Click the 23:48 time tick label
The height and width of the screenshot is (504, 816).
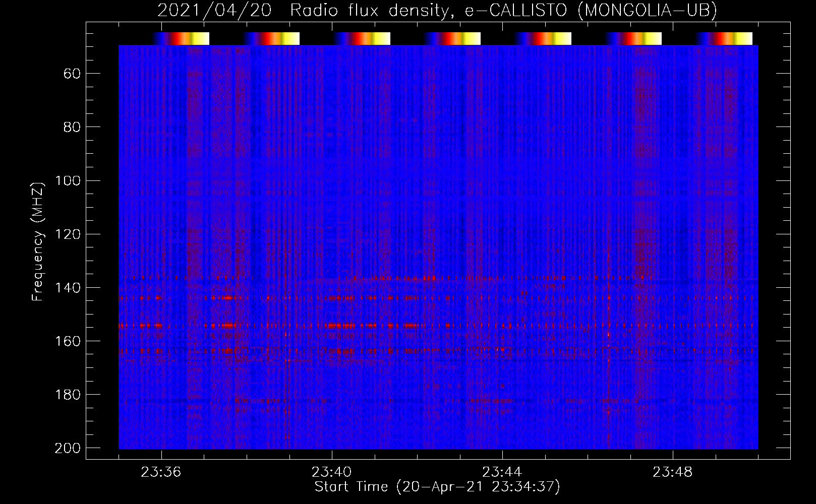click(672, 472)
